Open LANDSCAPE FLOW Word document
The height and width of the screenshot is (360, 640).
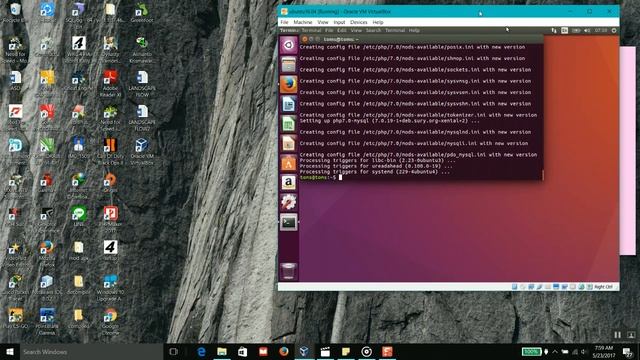142,83
